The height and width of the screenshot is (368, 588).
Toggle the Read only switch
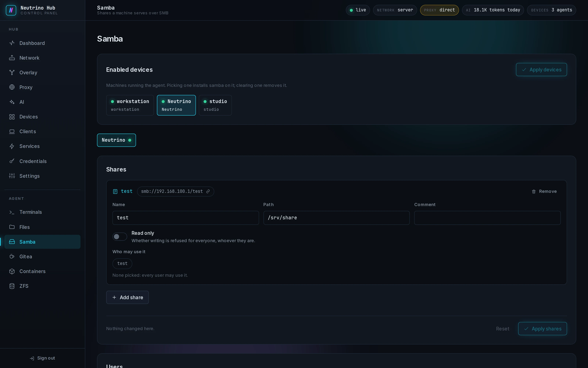120,237
